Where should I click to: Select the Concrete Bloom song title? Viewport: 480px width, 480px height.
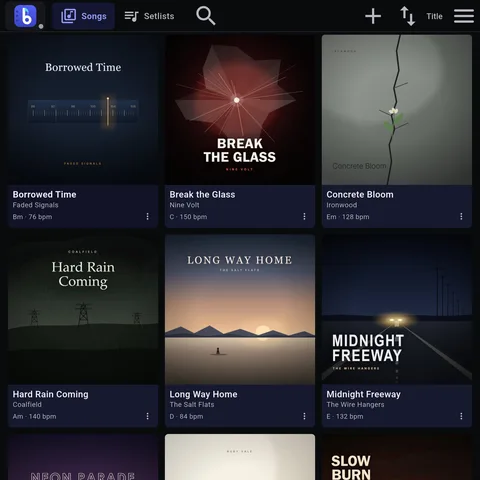tap(360, 194)
